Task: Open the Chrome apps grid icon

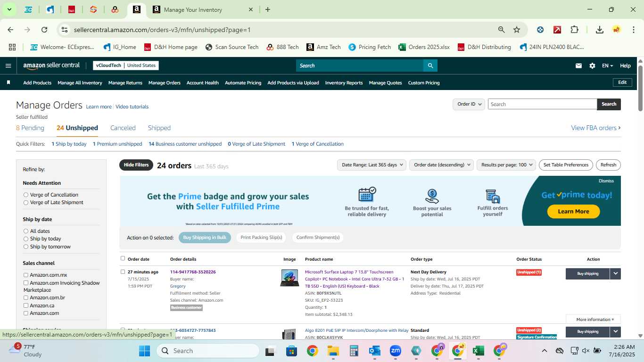Action: point(12,47)
